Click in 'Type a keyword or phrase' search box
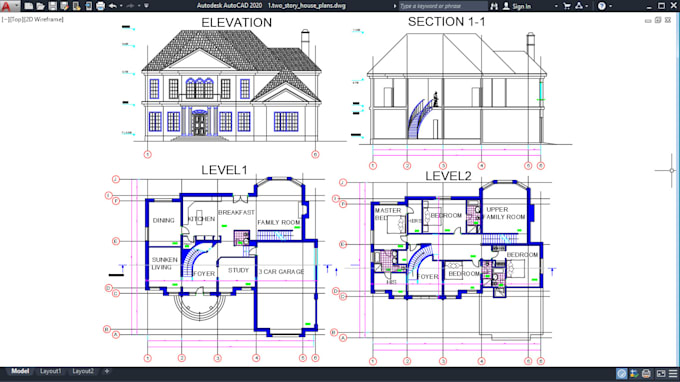The width and height of the screenshot is (680, 382). click(x=442, y=6)
